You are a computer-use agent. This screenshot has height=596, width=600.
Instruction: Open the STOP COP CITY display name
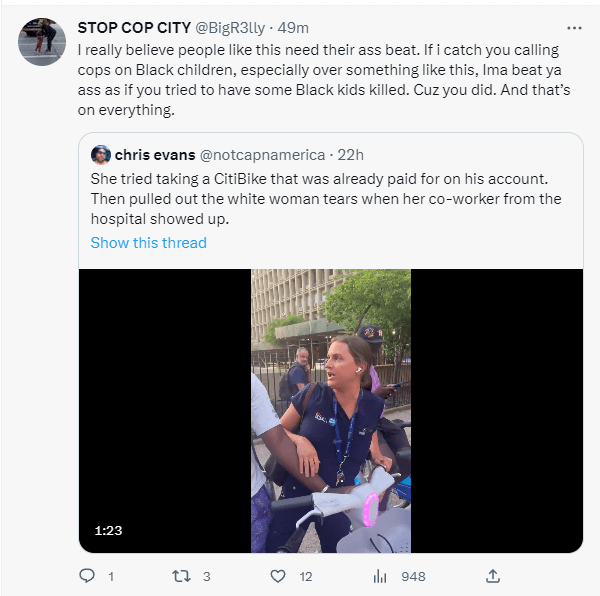134,28
